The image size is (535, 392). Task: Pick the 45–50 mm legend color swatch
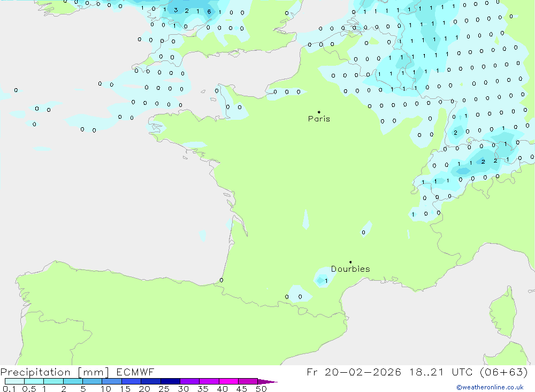[x=248, y=381]
